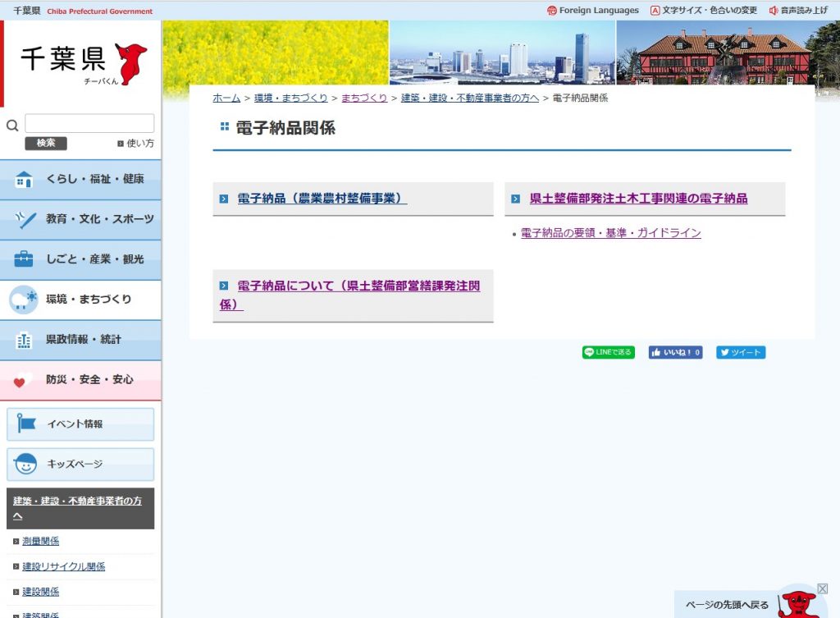The image size is (840, 618).
Task: Click the イベント情報 button
Action: click(x=80, y=424)
